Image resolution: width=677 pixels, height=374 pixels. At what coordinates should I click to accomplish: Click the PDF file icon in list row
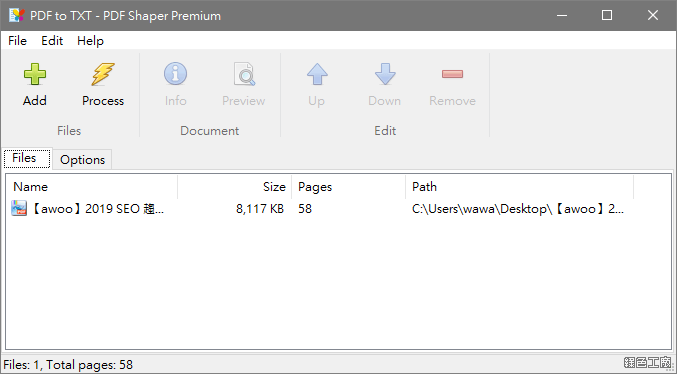[x=19, y=209]
